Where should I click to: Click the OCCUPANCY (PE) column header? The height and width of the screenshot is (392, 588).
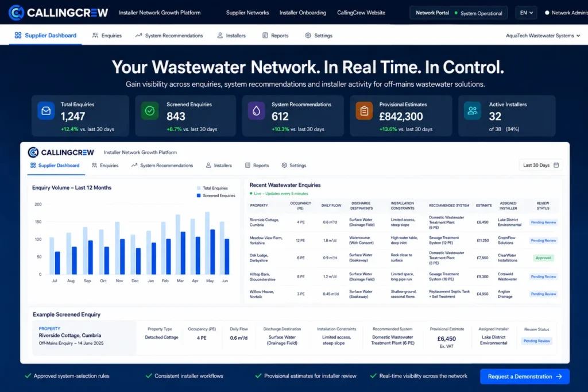click(x=300, y=205)
